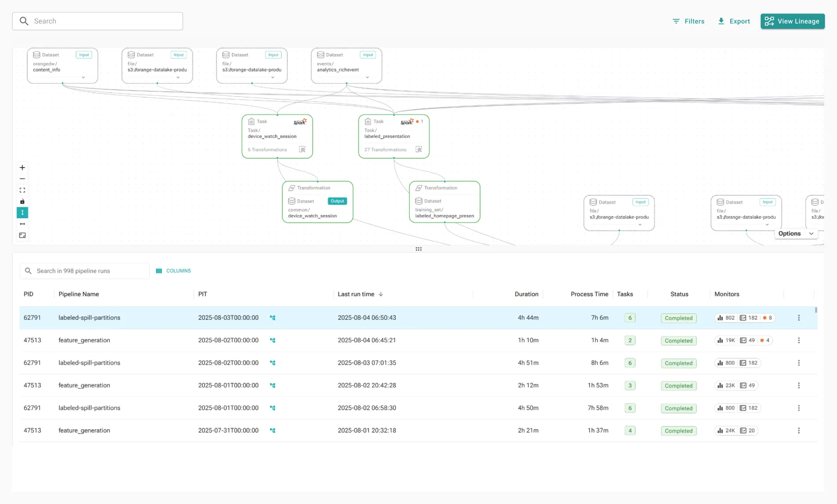
Task: Click the Export button
Action: pos(734,21)
